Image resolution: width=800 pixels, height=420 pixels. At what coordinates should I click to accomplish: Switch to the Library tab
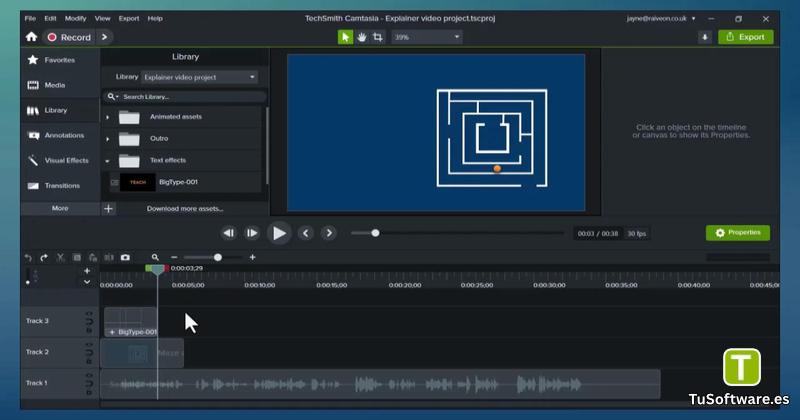[x=60, y=110]
